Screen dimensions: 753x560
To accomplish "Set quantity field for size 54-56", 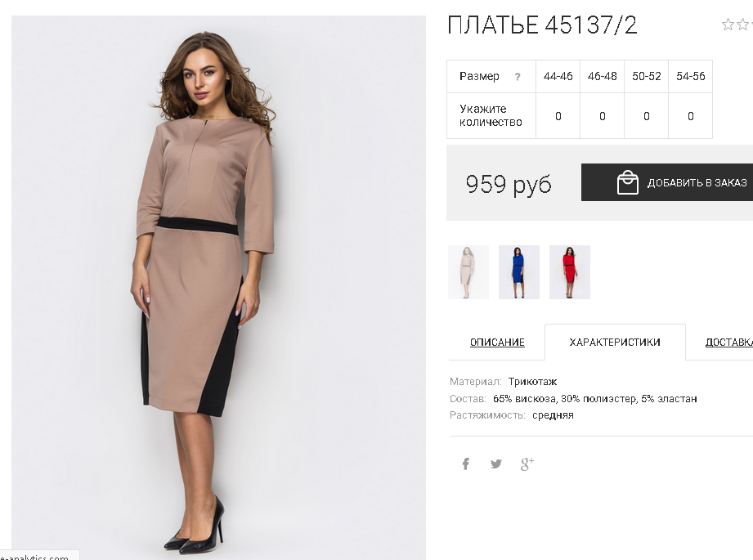I will pyautogui.click(x=691, y=116).
